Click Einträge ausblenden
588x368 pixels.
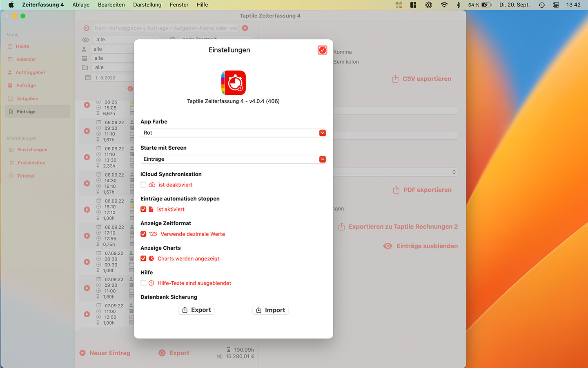421,246
